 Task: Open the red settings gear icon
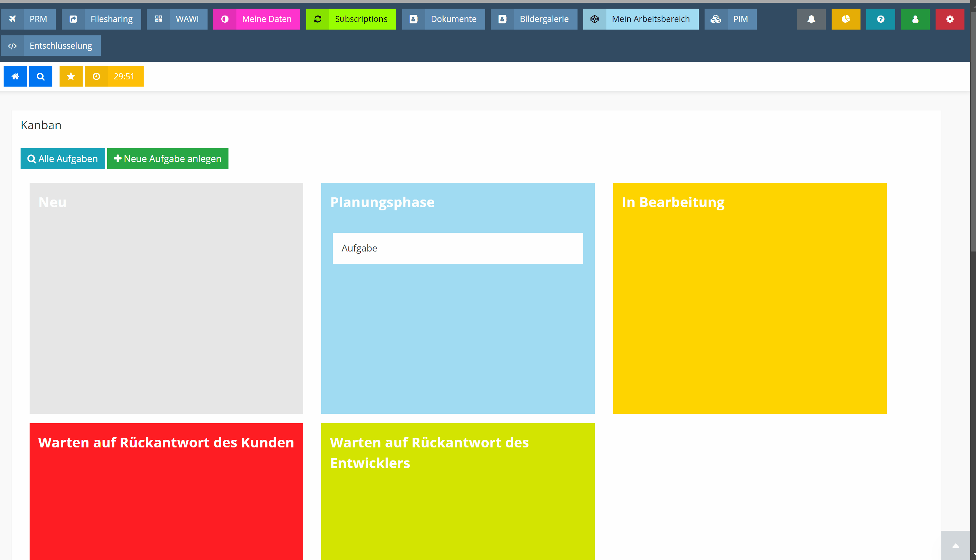click(x=949, y=19)
